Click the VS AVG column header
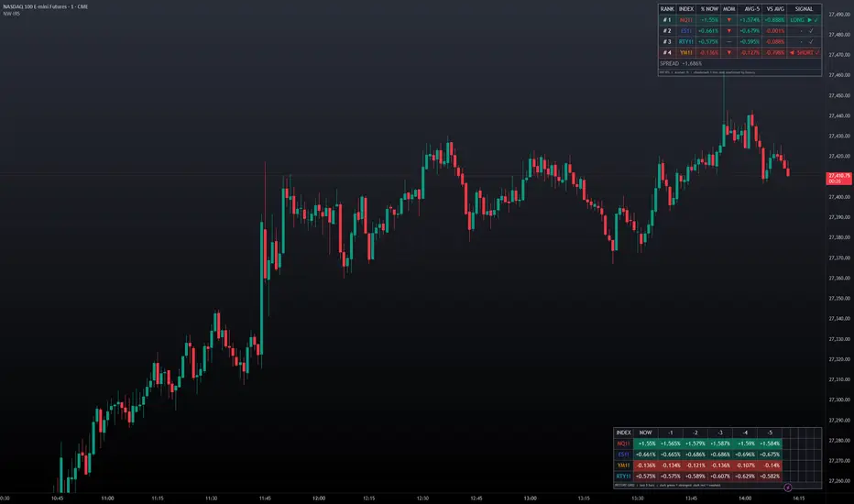This screenshot has height=504, width=854. coord(775,9)
